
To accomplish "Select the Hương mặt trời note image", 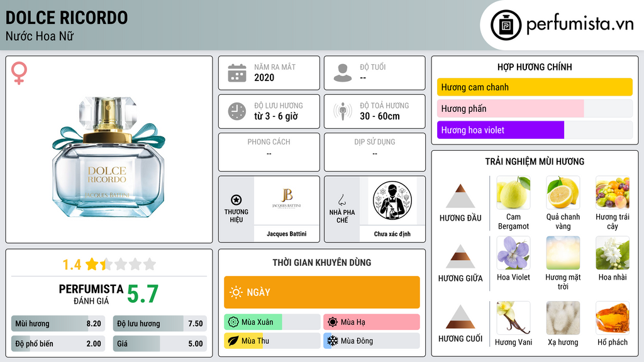I will (563, 253).
